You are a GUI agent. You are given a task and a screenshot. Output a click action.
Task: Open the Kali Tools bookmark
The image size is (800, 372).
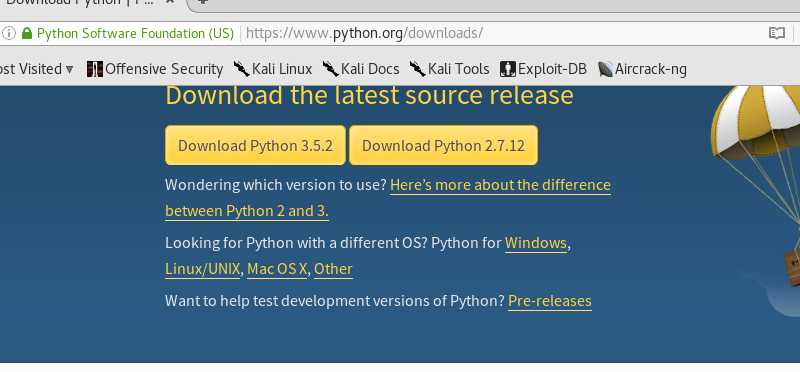pyautogui.click(x=449, y=69)
